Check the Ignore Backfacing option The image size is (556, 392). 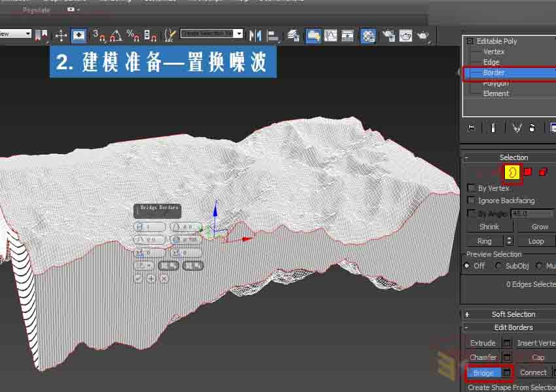point(472,201)
